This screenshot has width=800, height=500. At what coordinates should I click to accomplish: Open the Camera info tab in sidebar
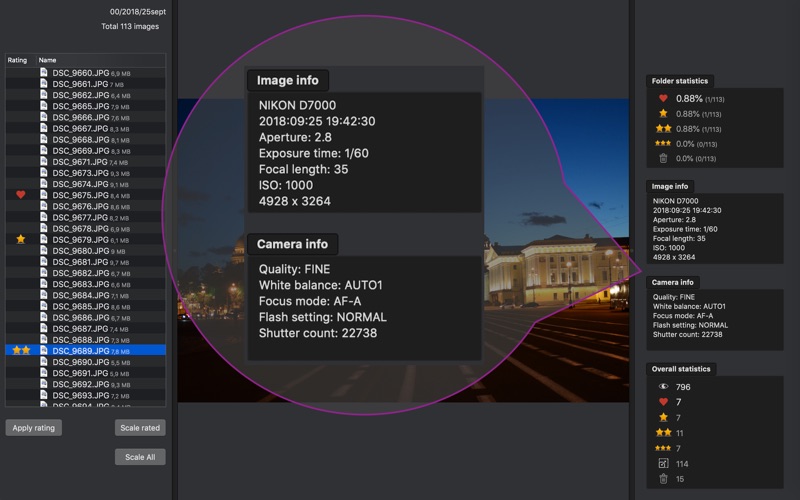[673, 282]
